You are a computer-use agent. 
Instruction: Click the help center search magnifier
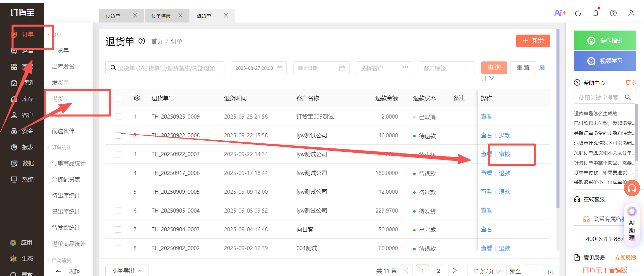point(628,97)
